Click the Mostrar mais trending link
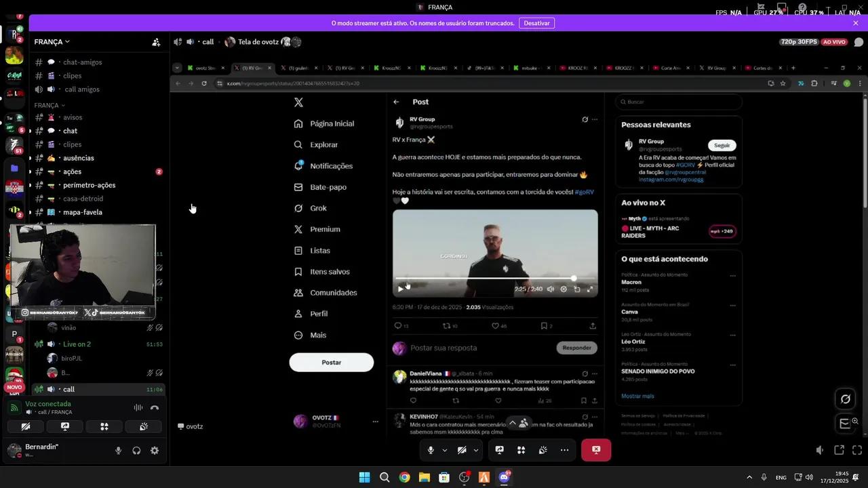This screenshot has width=868, height=488. point(637,396)
